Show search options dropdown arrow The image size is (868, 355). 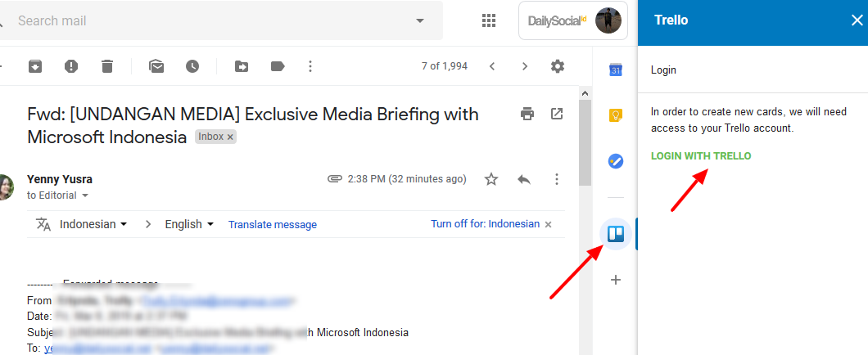click(x=419, y=21)
